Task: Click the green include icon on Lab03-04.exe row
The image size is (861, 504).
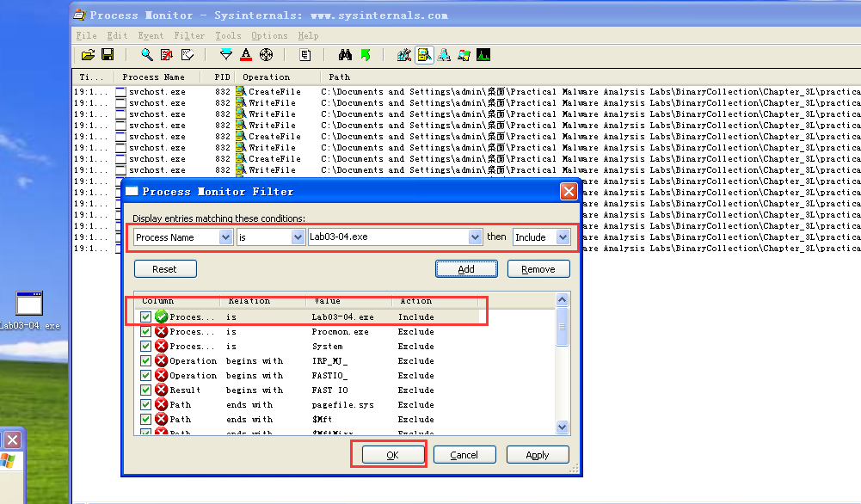Action: pyautogui.click(x=161, y=317)
